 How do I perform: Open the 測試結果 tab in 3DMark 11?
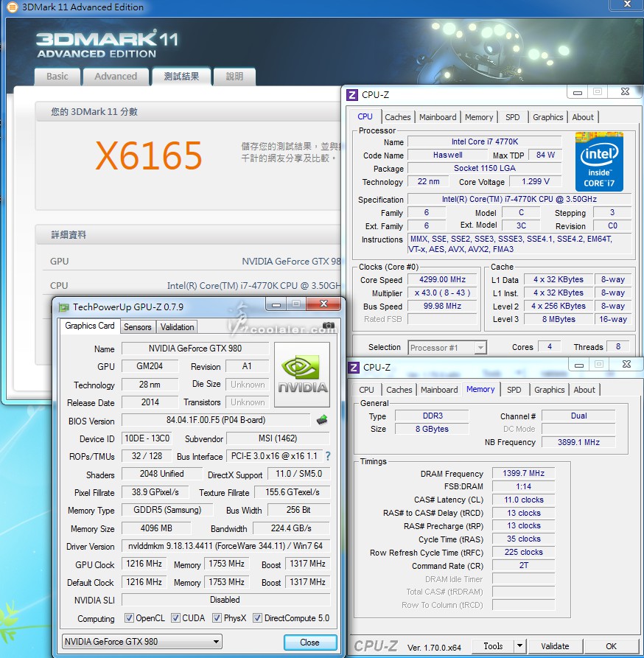coord(181,77)
